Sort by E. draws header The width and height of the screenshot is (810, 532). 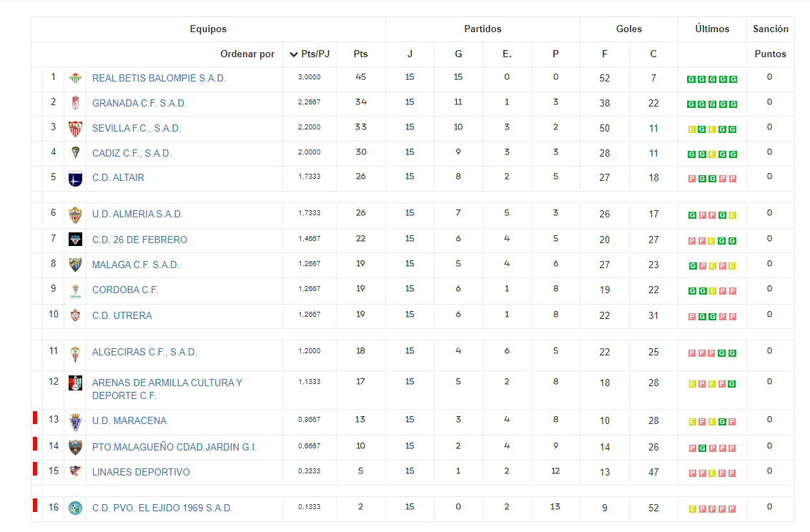[507, 54]
